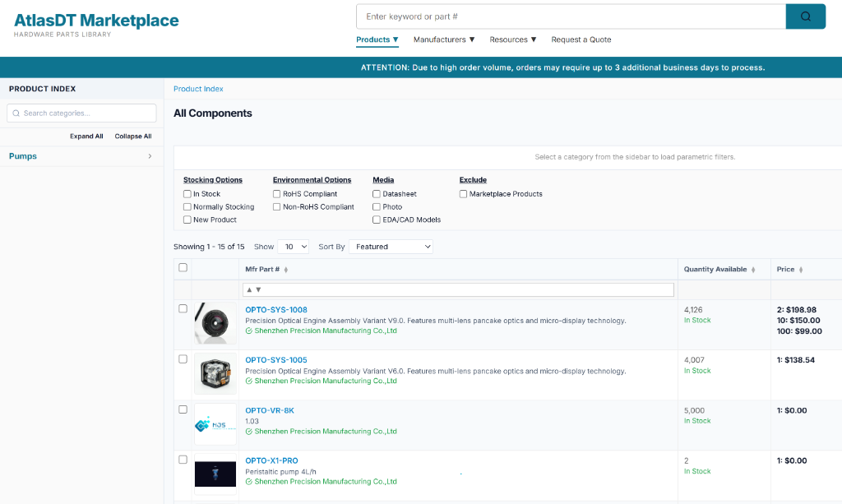Click the 5,000 quantity value

[x=694, y=410]
